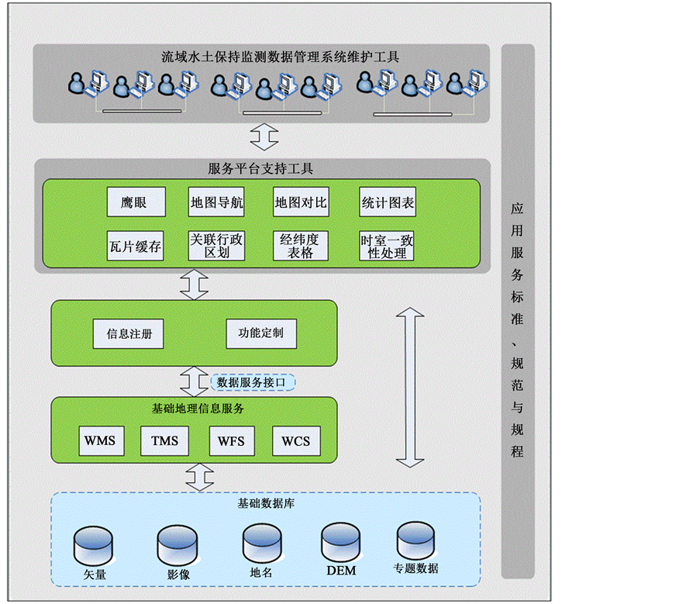Click the 瓦片缓存 box
The height and width of the screenshot is (604, 700).
tap(135, 246)
